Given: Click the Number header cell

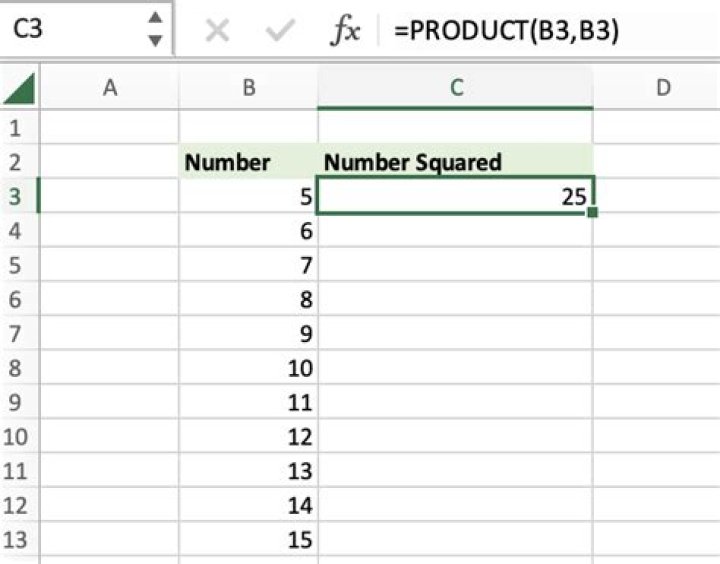Looking at the screenshot, I should (x=248, y=162).
